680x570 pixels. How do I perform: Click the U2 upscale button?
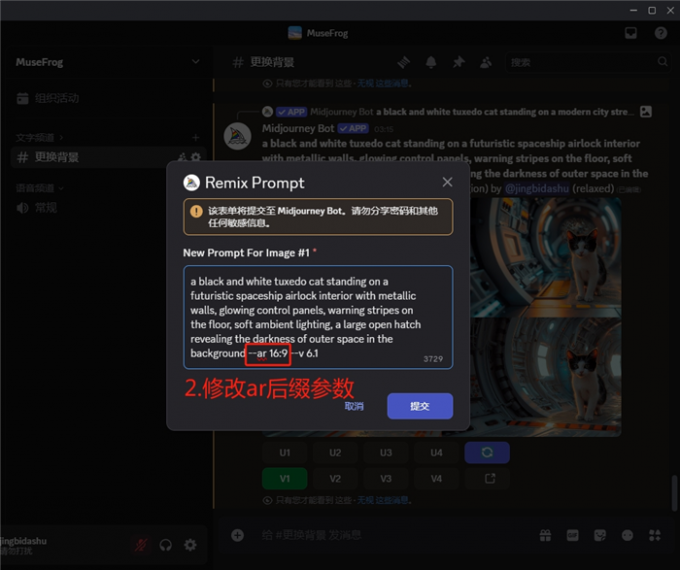[x=335, y=452]
